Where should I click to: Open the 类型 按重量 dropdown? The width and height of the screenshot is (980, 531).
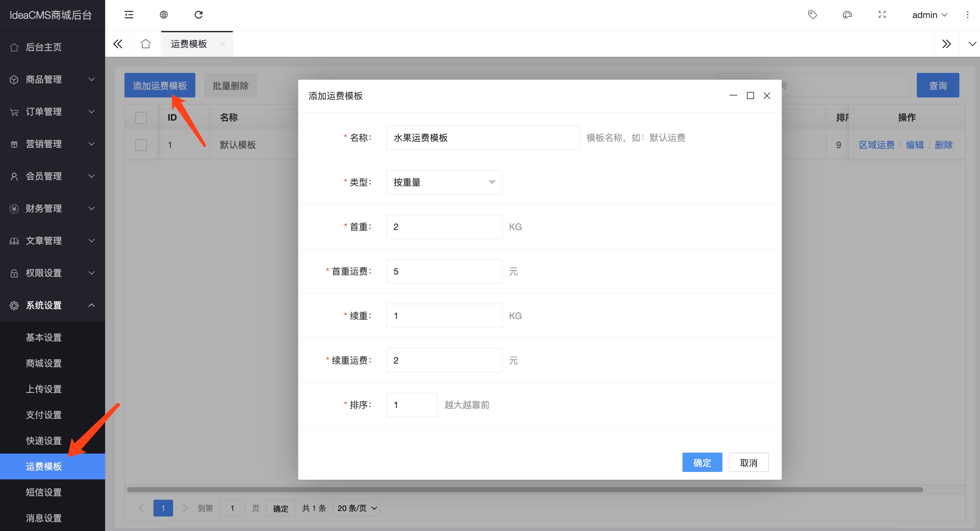pyautogui.click(x=444, y=182)
